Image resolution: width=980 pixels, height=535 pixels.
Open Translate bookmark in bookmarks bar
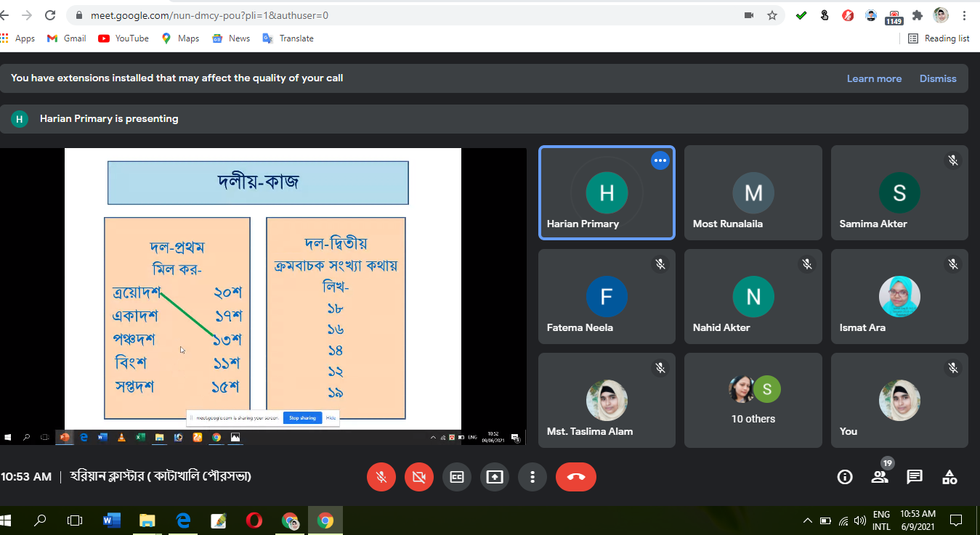pos(288,38)
